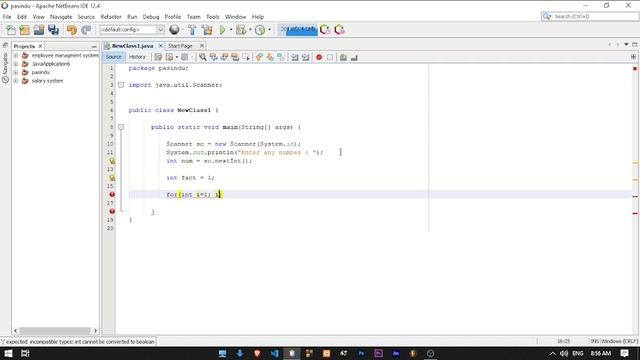
Task: Click the Projects panel horizontal scrollbar
Action: pos(55,331)
